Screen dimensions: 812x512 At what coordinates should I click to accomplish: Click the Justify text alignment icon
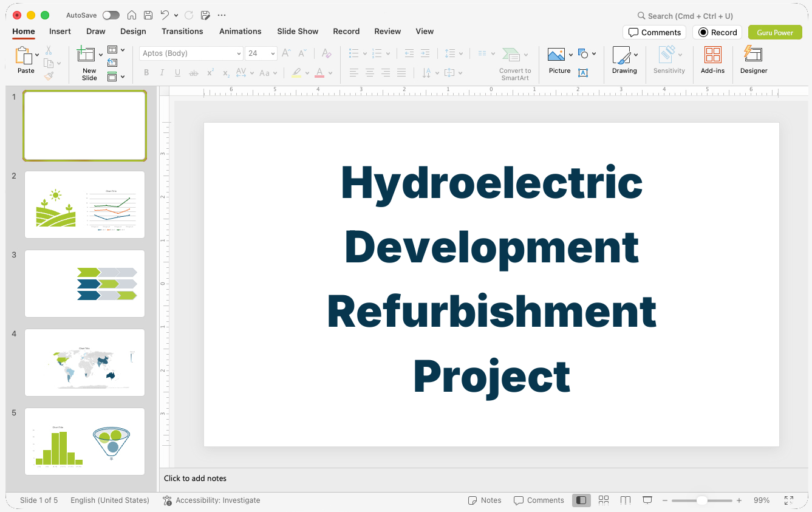coord(401,73)
